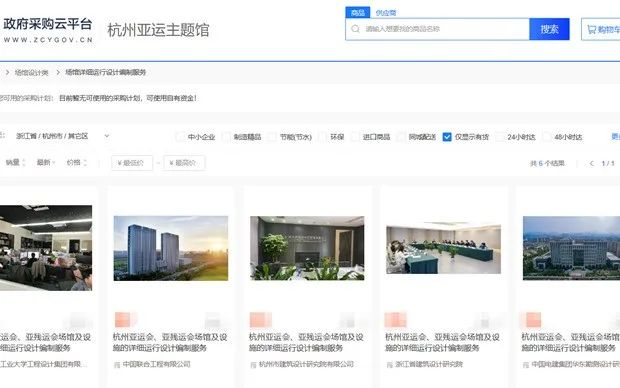Go to the previous results page arrow
Screen dimensions: 620x388
pyautogui.click(x=592, y=163)
